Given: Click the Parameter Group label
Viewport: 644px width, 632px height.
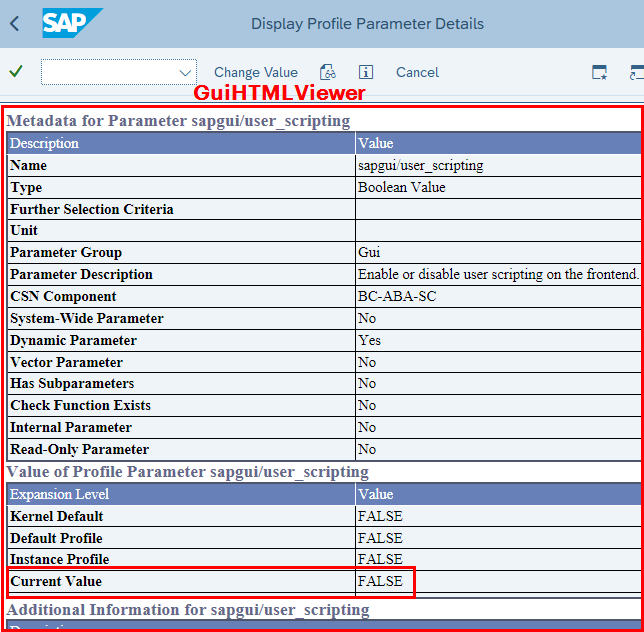Looking at the screenshot, I should [66, 253].
